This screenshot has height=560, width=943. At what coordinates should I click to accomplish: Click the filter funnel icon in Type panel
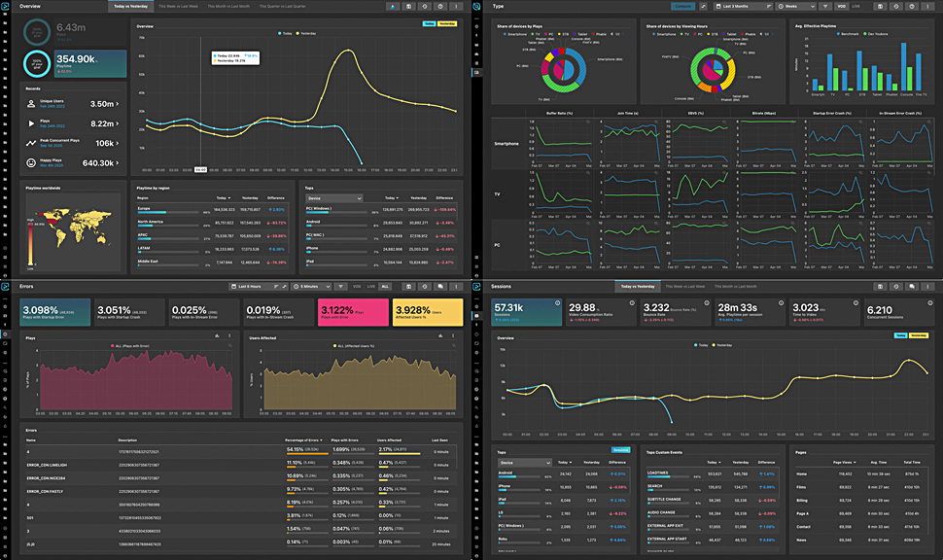coord(825,6)
